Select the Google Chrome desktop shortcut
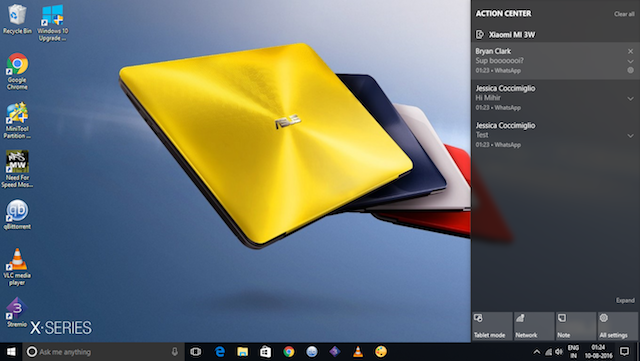This screenshot has width=640, height=361. coord(17,71)
